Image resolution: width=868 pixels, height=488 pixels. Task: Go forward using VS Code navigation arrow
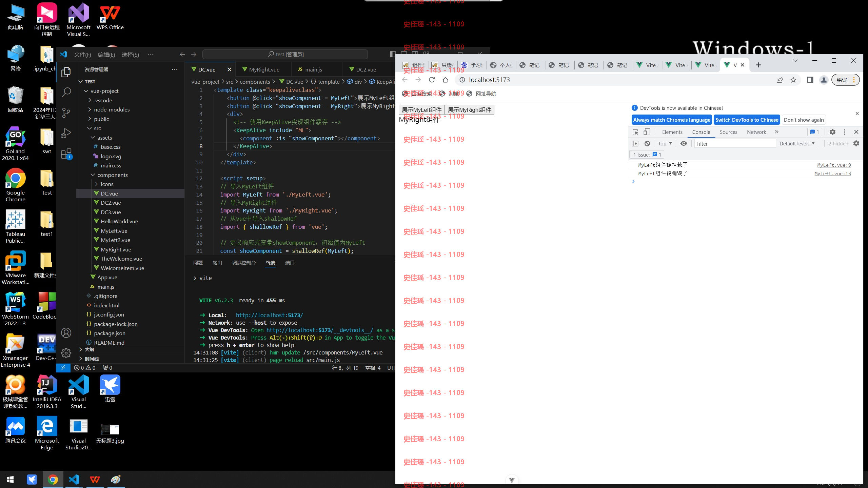[194, 54]
